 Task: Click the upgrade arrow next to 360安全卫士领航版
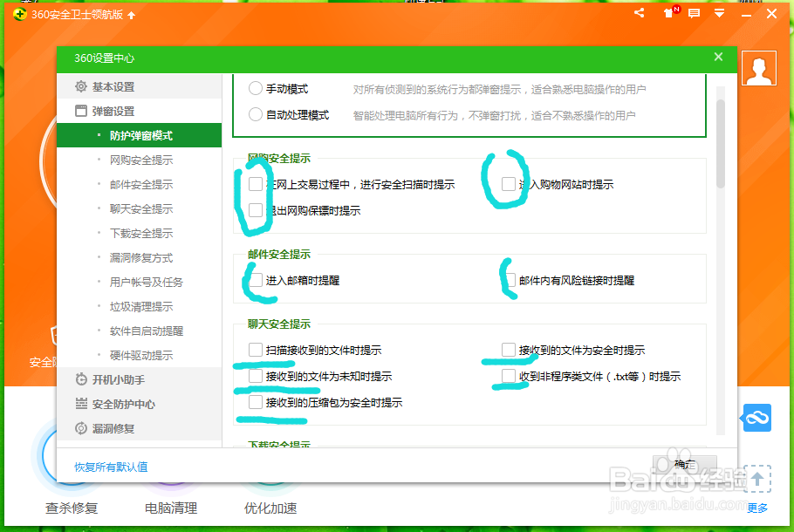click(132, 15)
